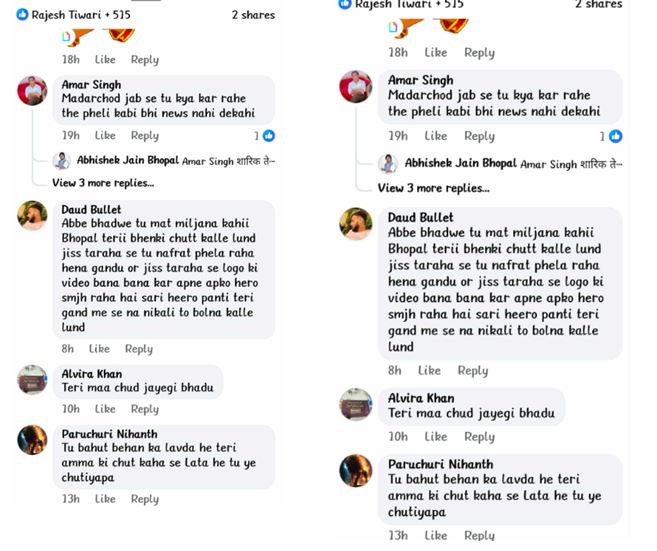Screen dimensions: 657x551
Task: Like Alvira Khan's comment in right panel
Action: (x=435, y=437)
